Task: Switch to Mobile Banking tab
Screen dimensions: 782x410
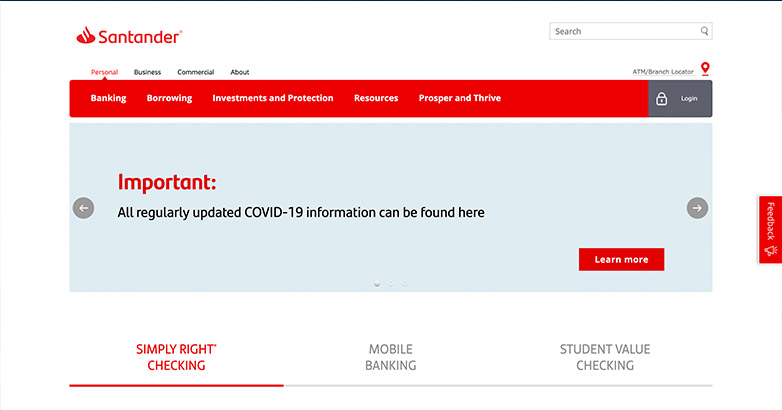Action: 391,357
